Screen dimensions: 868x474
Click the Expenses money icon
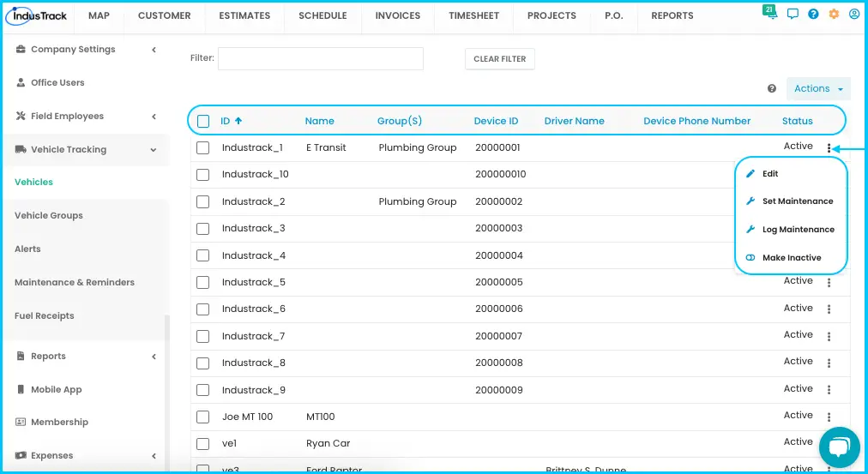coord(21,455)
